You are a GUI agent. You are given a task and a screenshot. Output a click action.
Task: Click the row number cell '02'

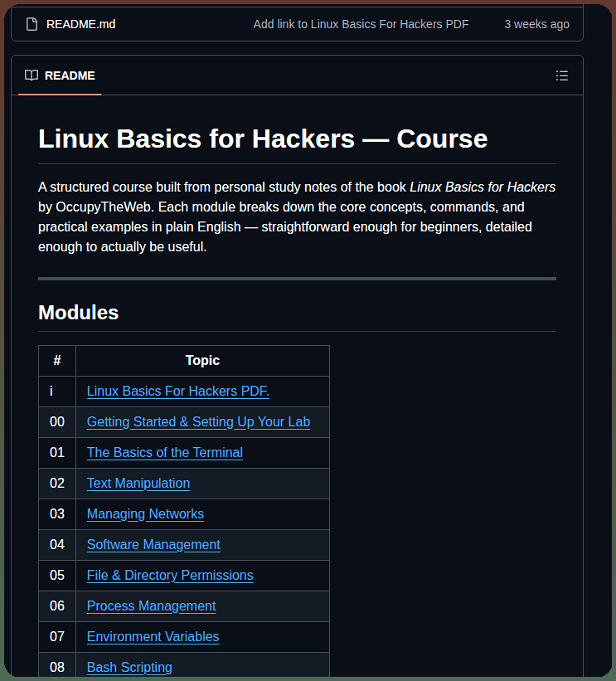click(x=57, y=483)
